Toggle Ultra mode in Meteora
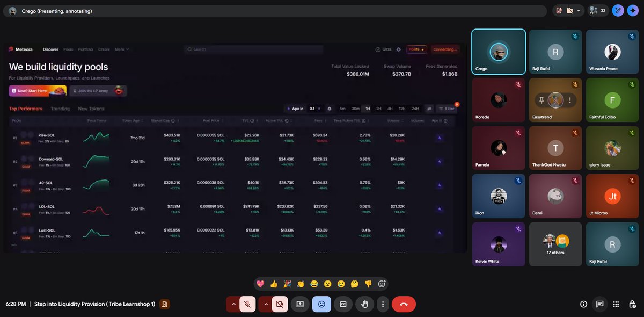The width and height of the screenshot is (644, 317). coord(384,49)
